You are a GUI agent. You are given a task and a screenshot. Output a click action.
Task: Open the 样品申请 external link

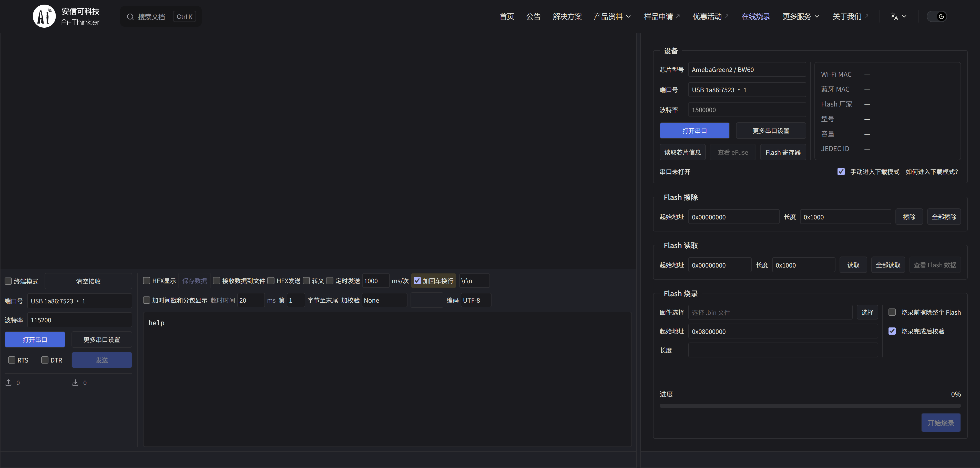(x=662, y=16)
